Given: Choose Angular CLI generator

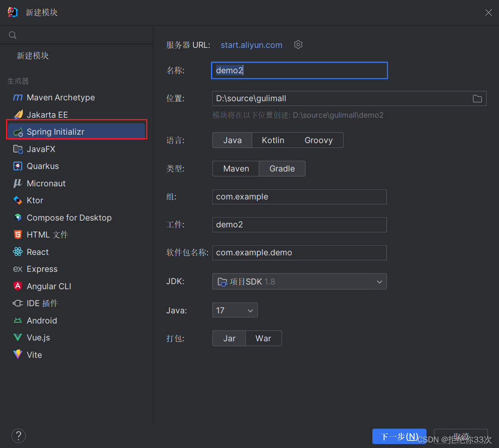Looking at the screenshot, I should tap(76, 286).
